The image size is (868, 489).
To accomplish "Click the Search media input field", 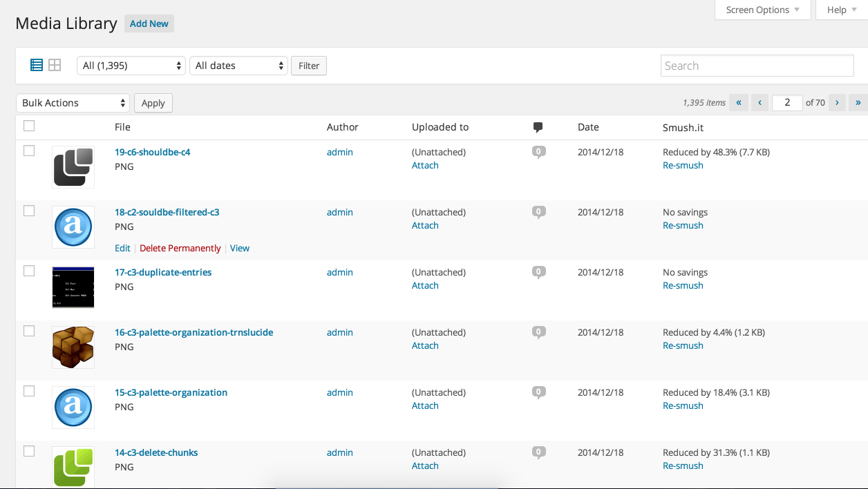I will coord(757,66).
